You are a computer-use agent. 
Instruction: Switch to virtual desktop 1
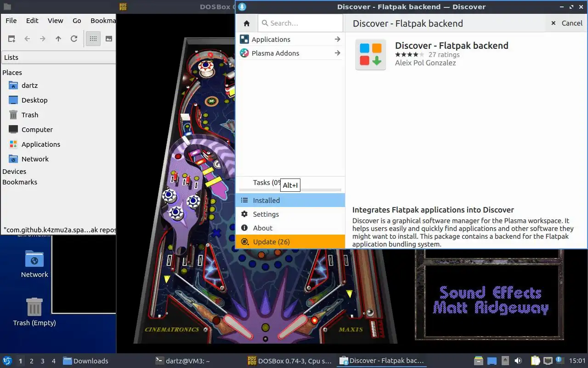click(21, 361)
